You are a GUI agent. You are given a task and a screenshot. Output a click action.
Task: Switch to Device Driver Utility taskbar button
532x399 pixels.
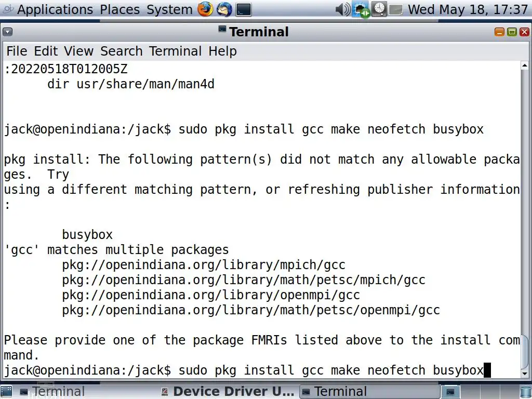228,392
